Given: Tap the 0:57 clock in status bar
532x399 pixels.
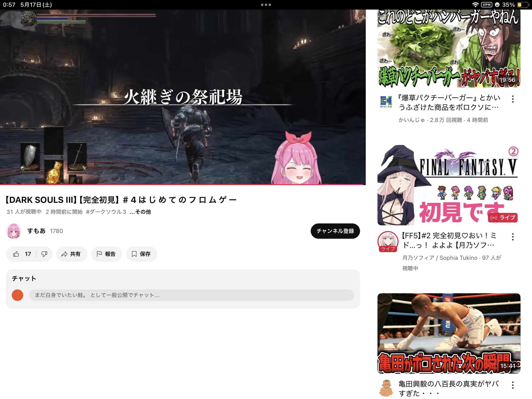Looking at the screenshot, I should click(9, 5).
